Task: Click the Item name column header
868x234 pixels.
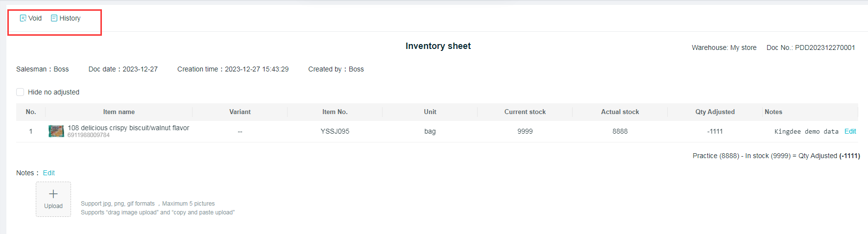Action: (119, 112)
